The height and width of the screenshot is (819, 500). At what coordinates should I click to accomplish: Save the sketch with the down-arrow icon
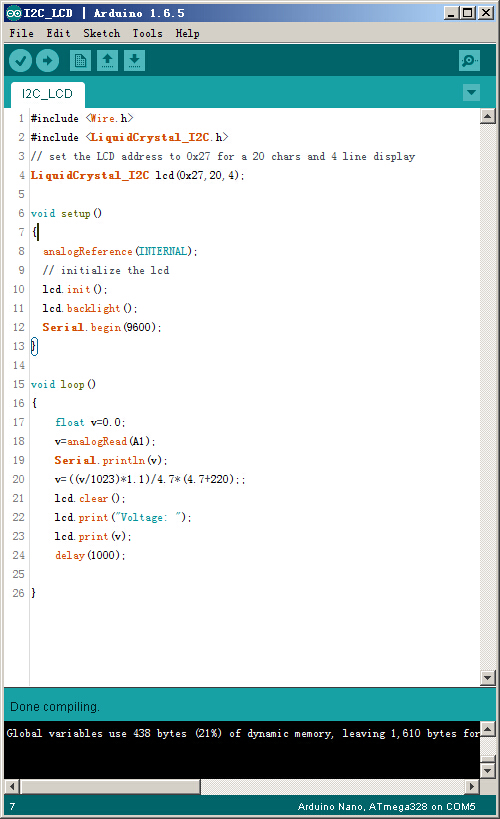tap(134, 61)
